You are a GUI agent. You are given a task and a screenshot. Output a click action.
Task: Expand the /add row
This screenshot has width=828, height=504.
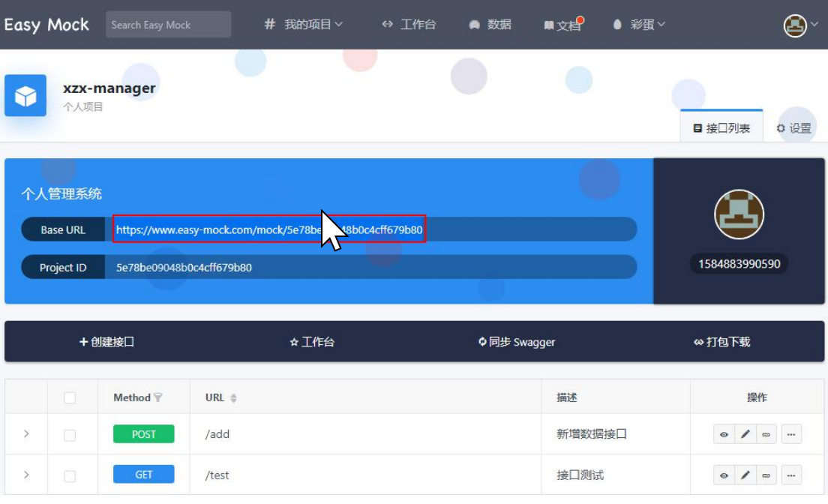point(25,434)
